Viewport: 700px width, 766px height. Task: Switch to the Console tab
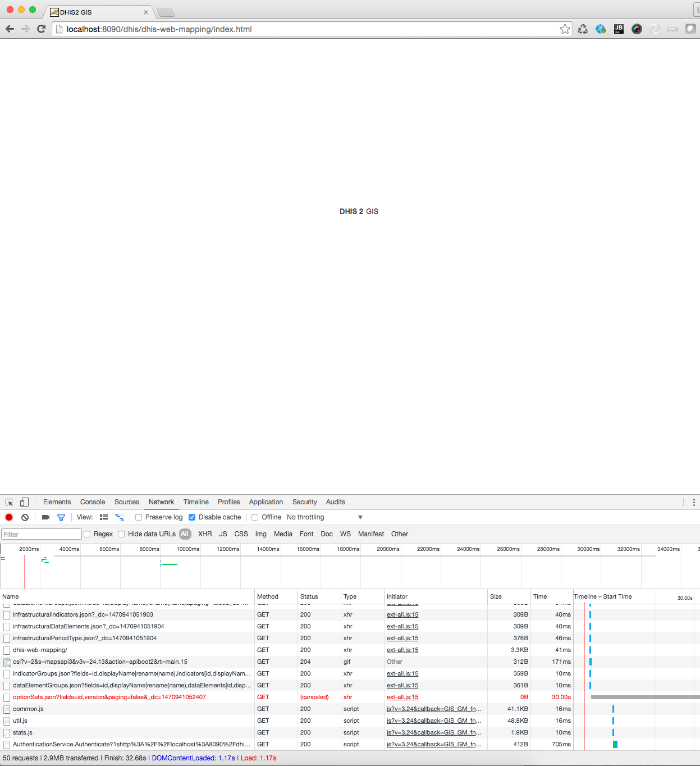point(93,502)
